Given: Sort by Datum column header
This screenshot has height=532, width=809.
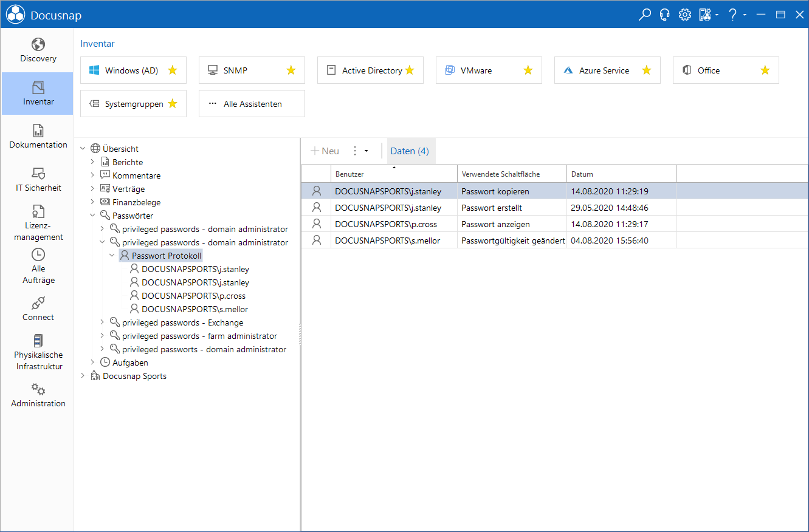Looking at the screenshot, I should [621, 174].
